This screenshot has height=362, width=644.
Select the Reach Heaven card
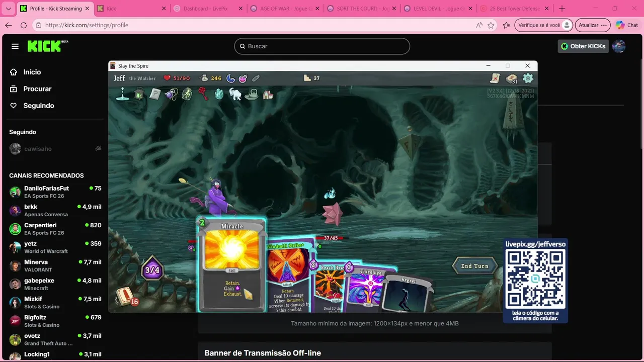(x=330, y=287)
